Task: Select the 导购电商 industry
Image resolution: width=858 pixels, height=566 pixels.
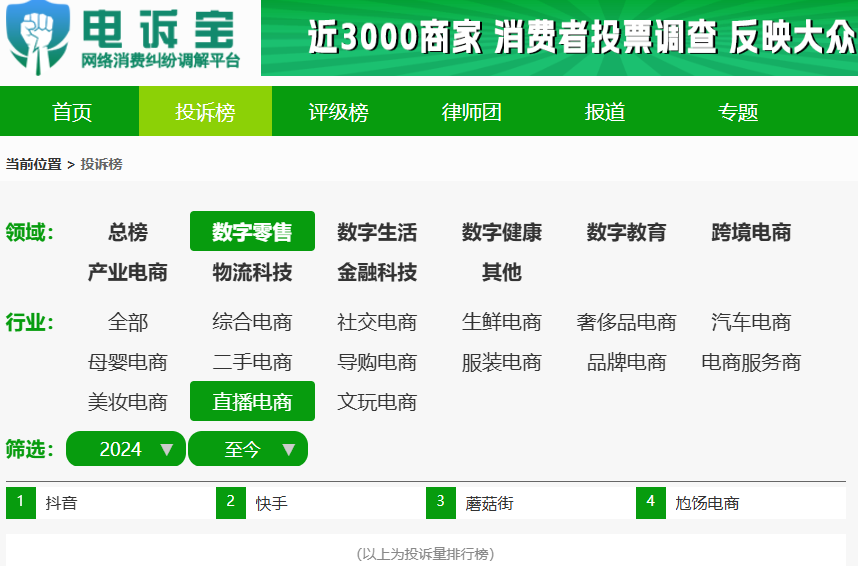Action: click(x=377, y=362)
